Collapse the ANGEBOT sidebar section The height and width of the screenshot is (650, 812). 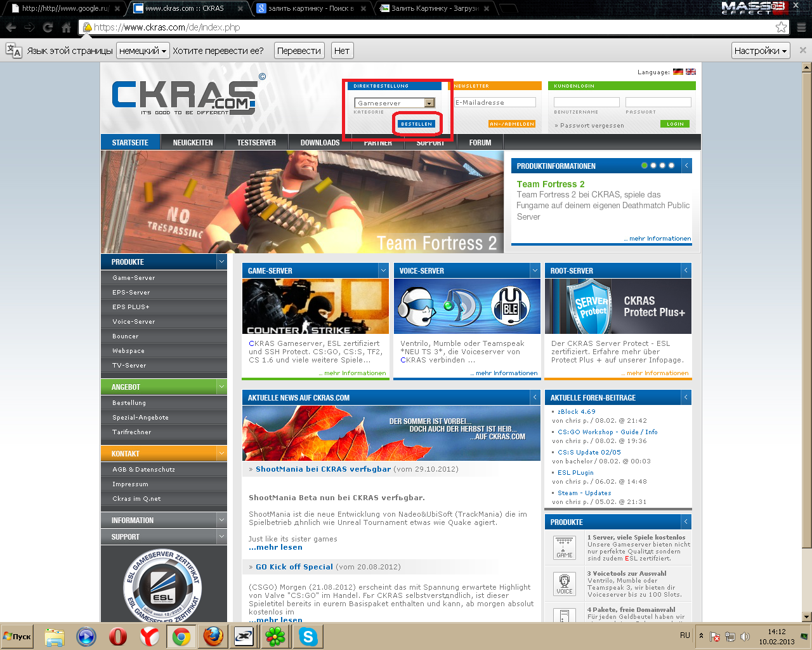click(x=221, y=387)
